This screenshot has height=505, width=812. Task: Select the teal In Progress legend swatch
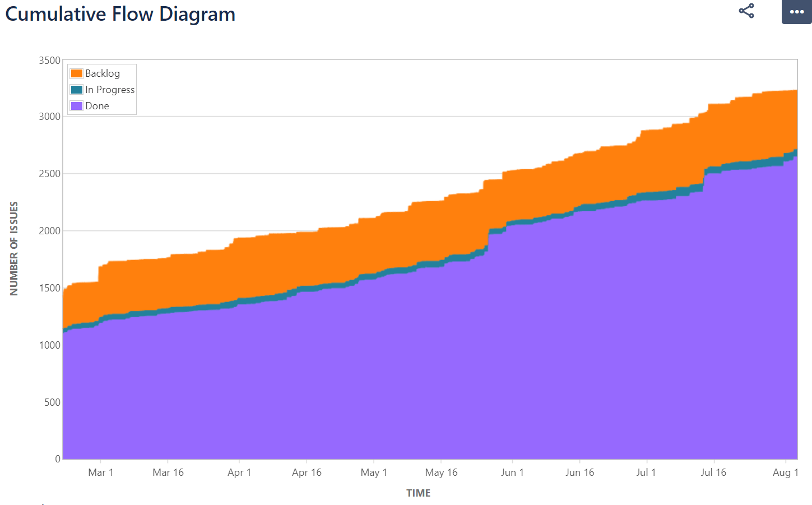(x=77, y=89)
